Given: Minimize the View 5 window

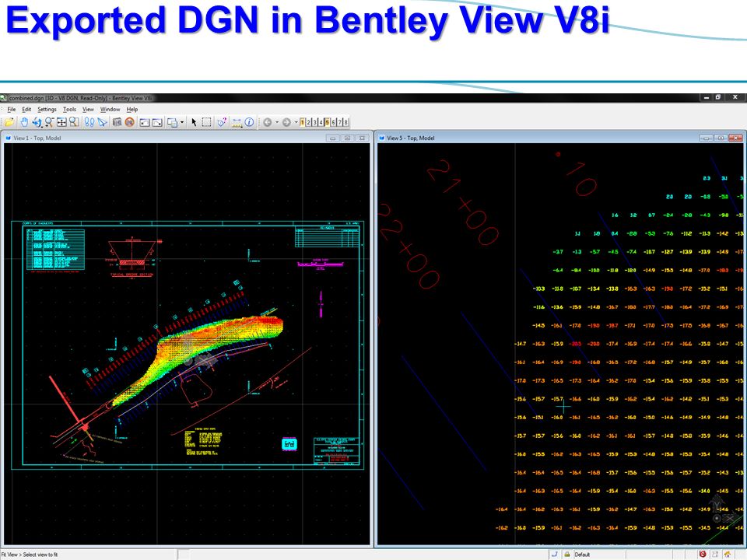Looking at the screenshot, I should pyautogui.click(x=706, y=138).
